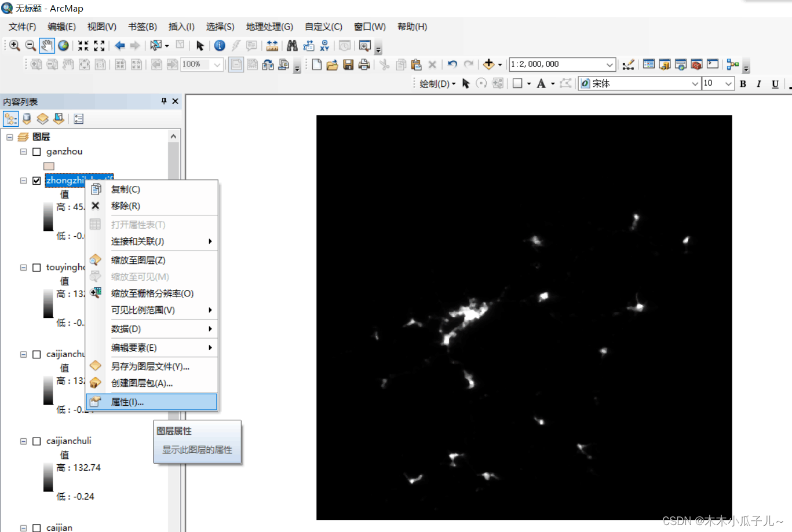List layers by source

[27, 119]
